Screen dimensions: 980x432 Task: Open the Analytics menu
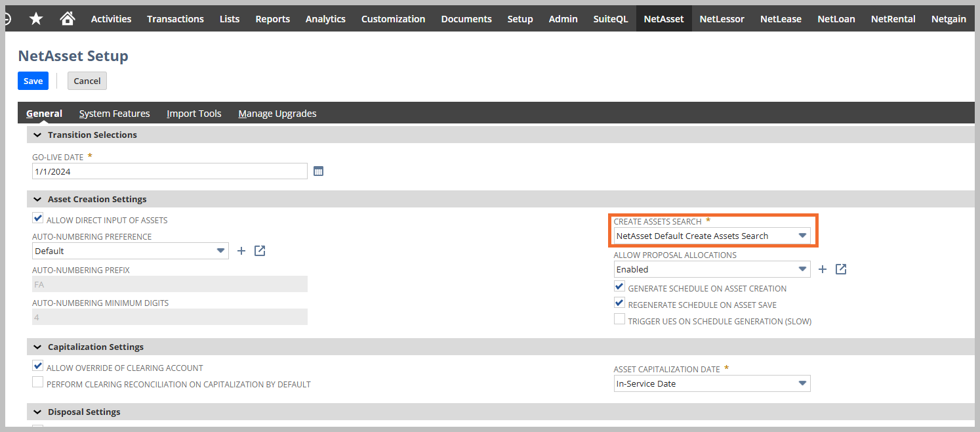[x=325, y=19]
